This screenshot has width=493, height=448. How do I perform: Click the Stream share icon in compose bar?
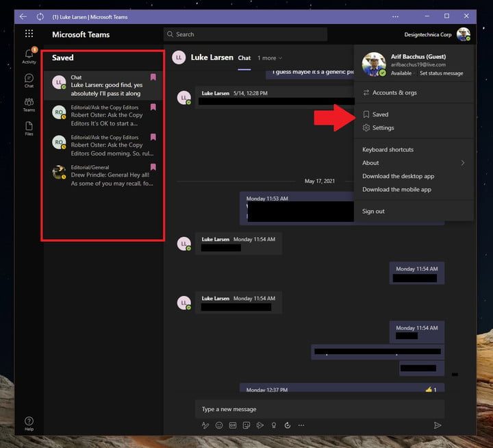click(260, 425)
